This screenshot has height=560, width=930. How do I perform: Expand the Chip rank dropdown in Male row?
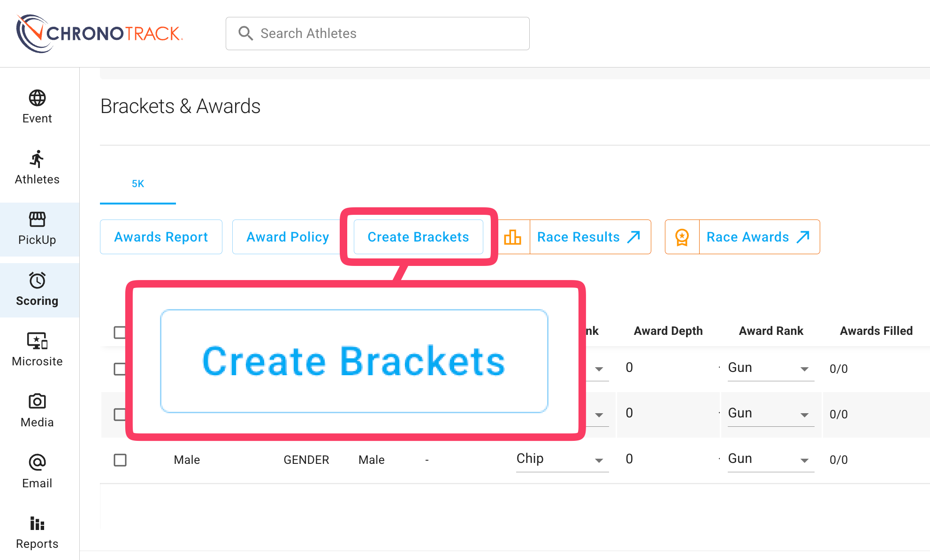[x=562, y=460]
